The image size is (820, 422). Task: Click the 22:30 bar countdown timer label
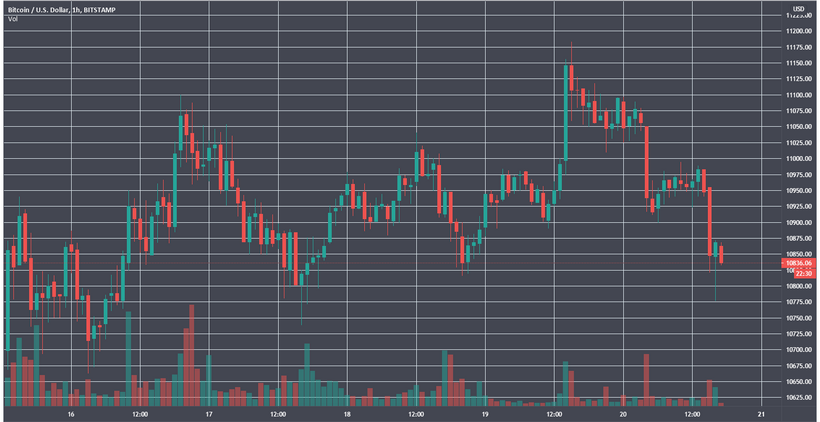coord(798,272)
